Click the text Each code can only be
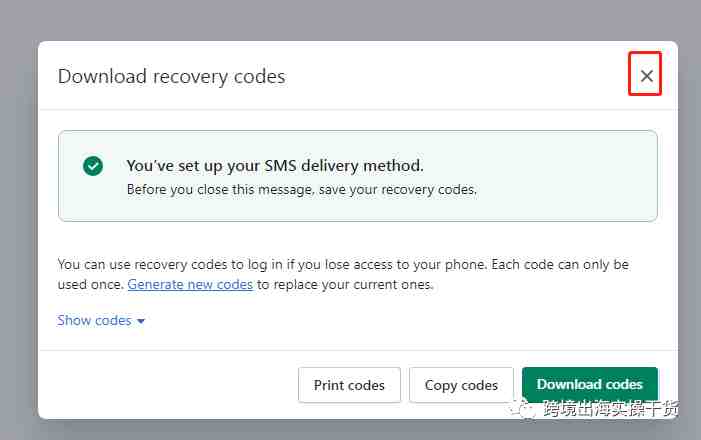Image resolution: width=701 pixels, height=440 pixels. click(x=560, y=264)
